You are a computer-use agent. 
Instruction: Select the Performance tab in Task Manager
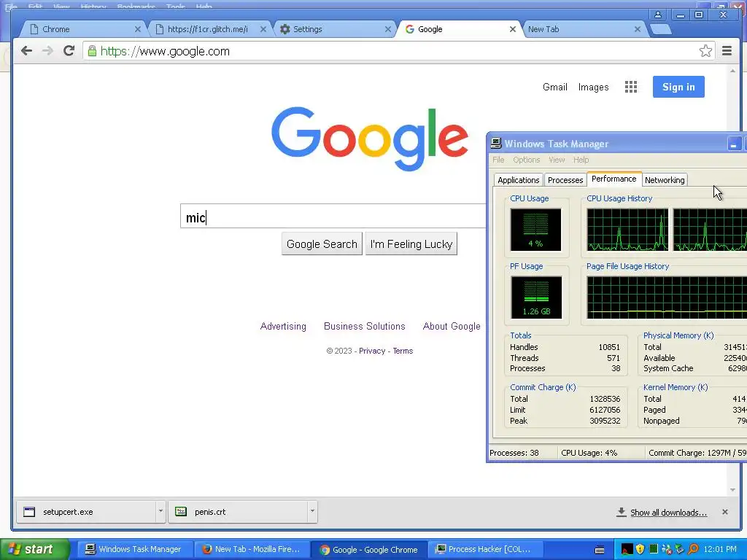pos(614,179)
